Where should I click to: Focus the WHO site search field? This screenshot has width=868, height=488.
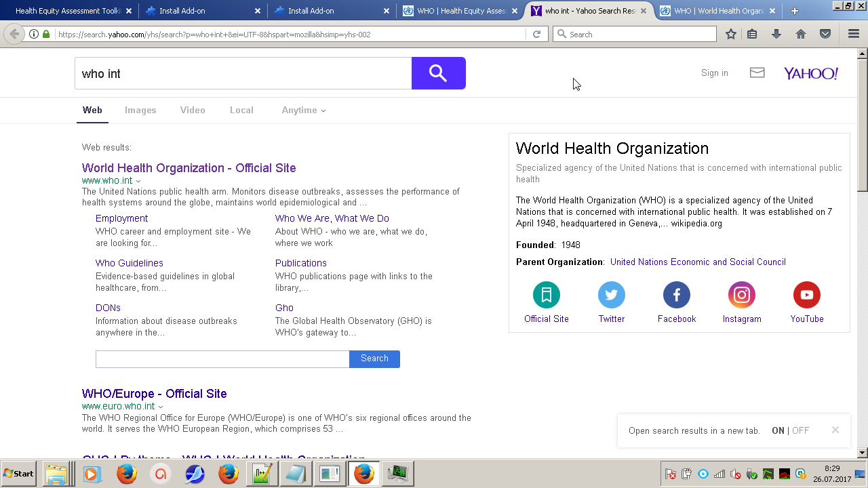pyautogui.click(x=222, y=359)
